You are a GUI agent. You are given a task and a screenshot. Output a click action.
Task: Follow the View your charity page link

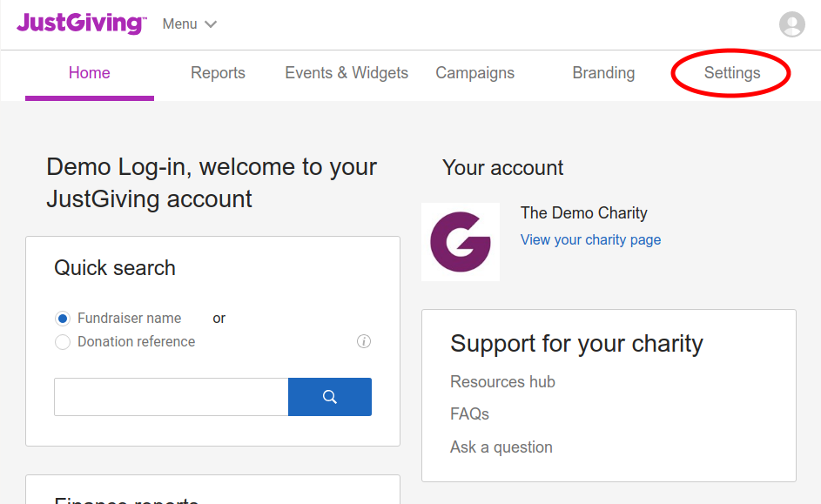click(x=590, y=239)
